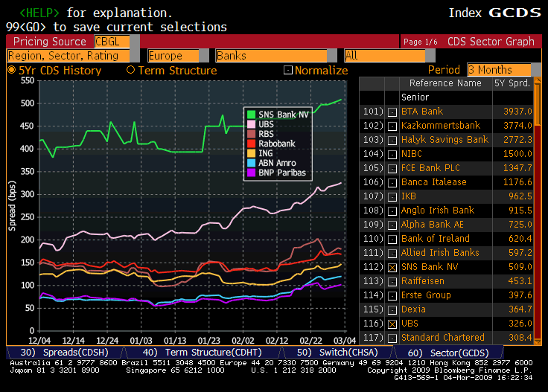Check the Halyk Savings Bank checkbox
Image resolution: width=548 pixels, height=392 pixels.
click(x=392, y=141)
